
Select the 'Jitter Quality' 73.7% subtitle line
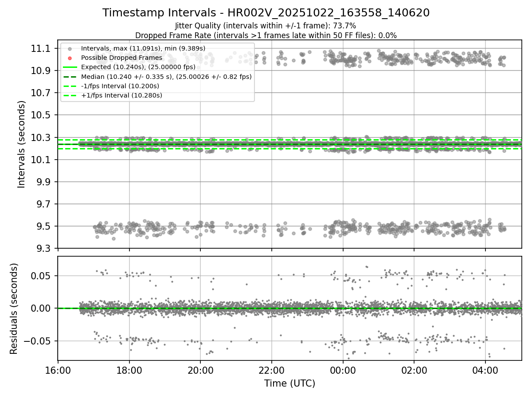tap(266, 26)
